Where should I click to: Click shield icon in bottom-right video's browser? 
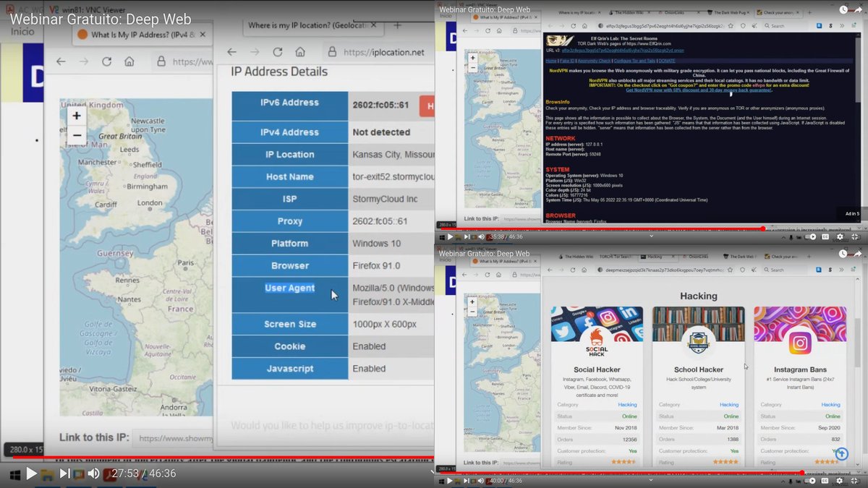click(742, 270)
